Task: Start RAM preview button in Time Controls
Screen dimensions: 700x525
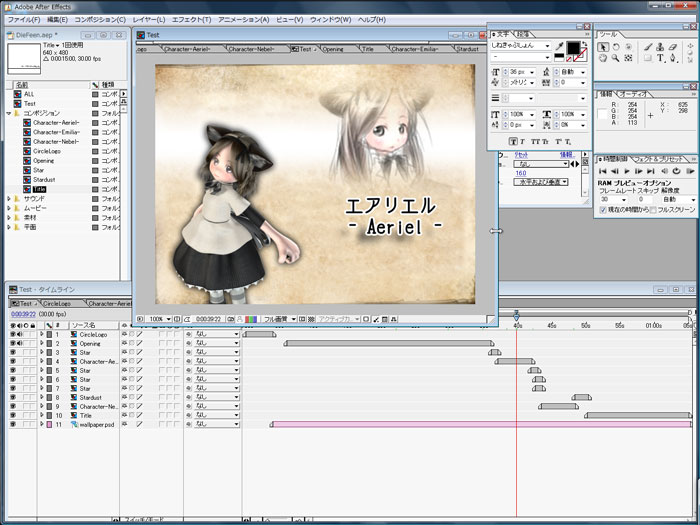Action: coord(691,171)
